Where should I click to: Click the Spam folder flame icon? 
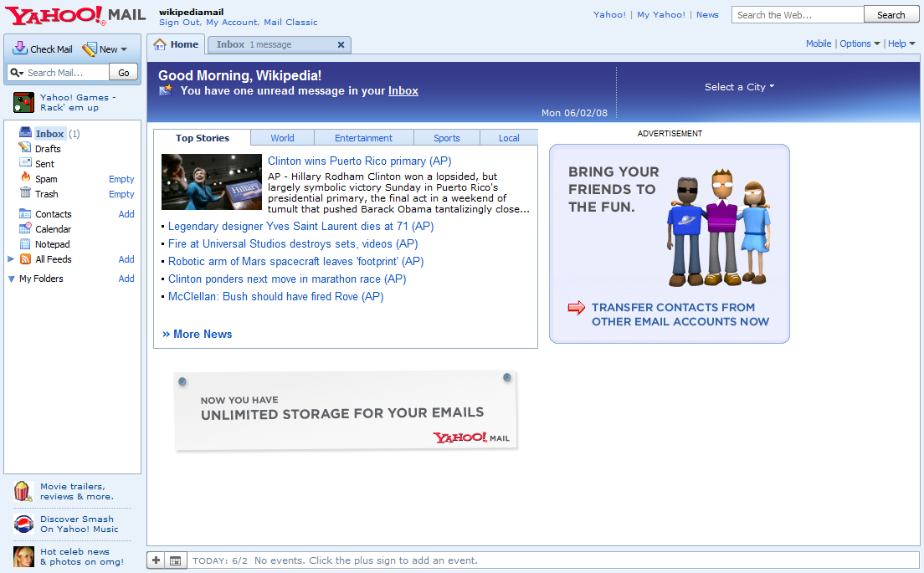point(25,178)
